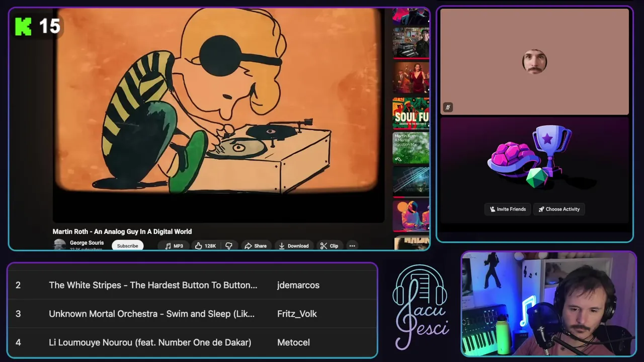The width and height of the screenshot is (644, 362).
Task: Subscribe to George Souris channel
Action: tap(127, 246)
